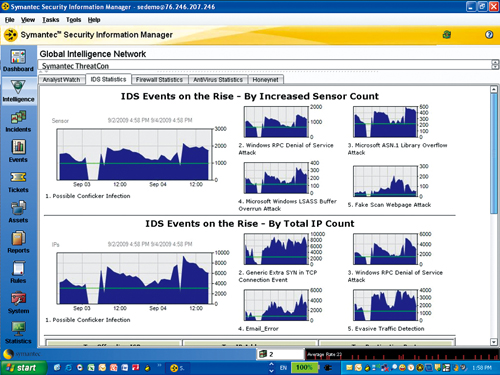
Task: Click the Microsoft Windows LSASS Buffer Overrun chart
Action: click(276, 178)
